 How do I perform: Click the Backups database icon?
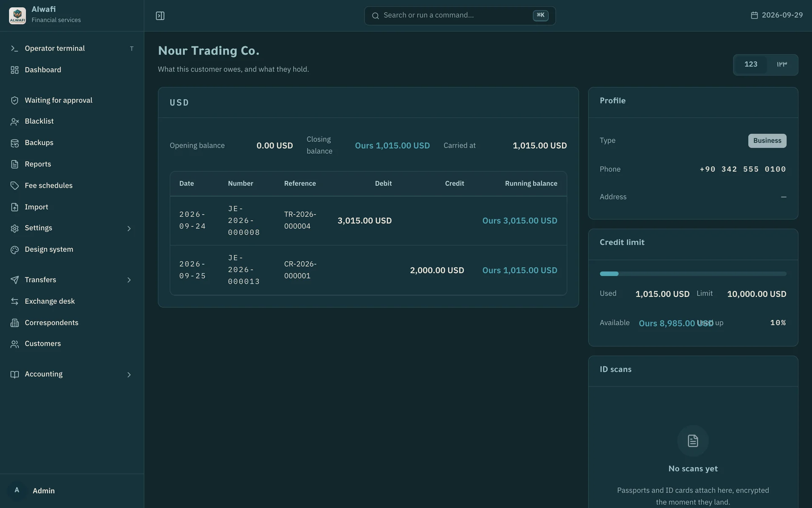tap(14, 143)
